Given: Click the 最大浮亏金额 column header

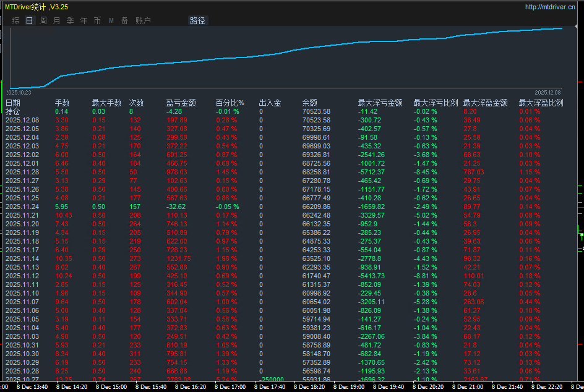Looking at the screenshot, I should (380, 103).
